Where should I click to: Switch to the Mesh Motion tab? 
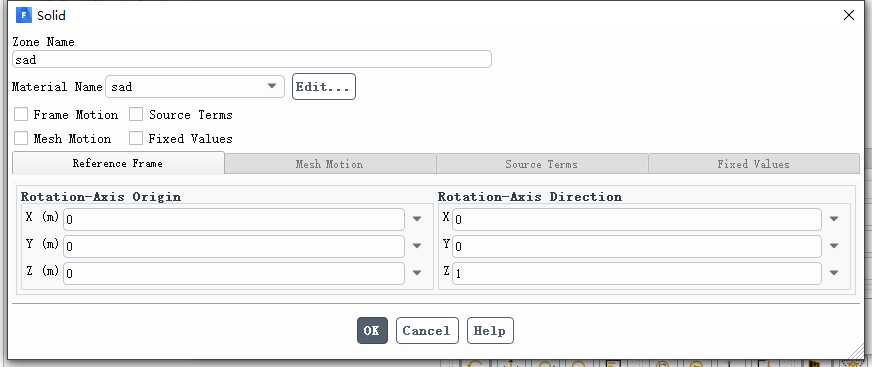point(330,164)
